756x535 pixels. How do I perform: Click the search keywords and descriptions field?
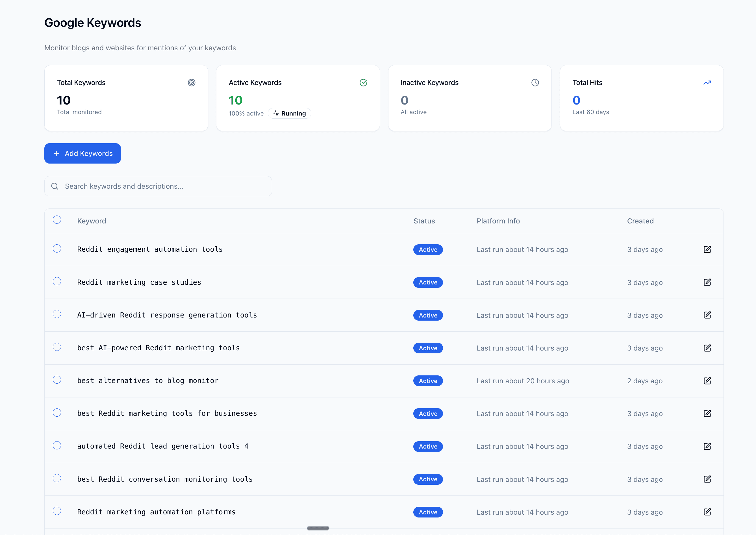pos(158,186)
